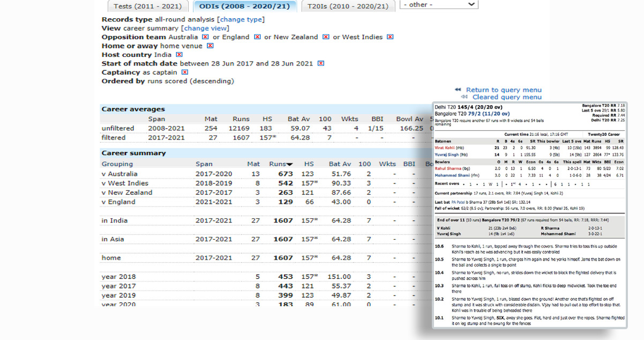The image size is (644, 340).
Task: Sort by the Runs column arrow
Action: point(289,164)
